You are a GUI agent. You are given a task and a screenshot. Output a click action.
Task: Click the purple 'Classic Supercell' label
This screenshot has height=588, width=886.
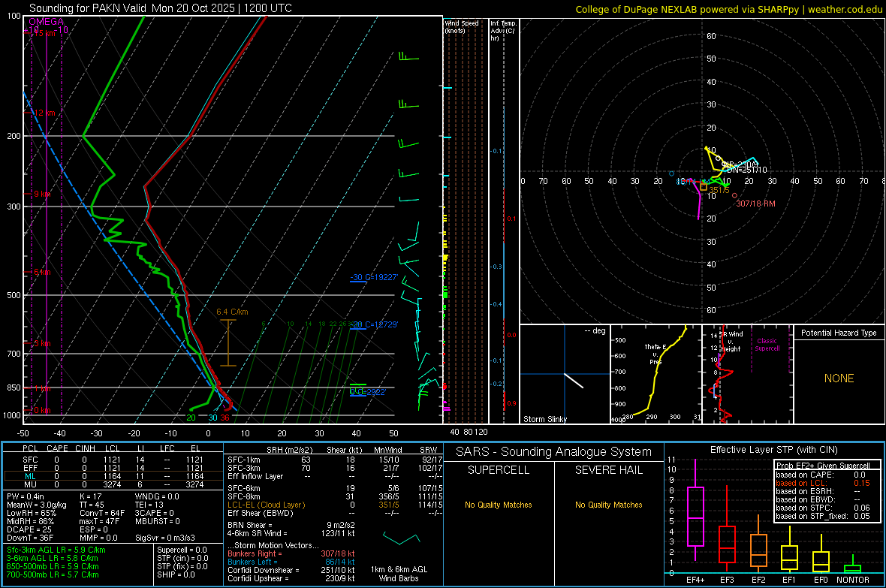point(767,345)
